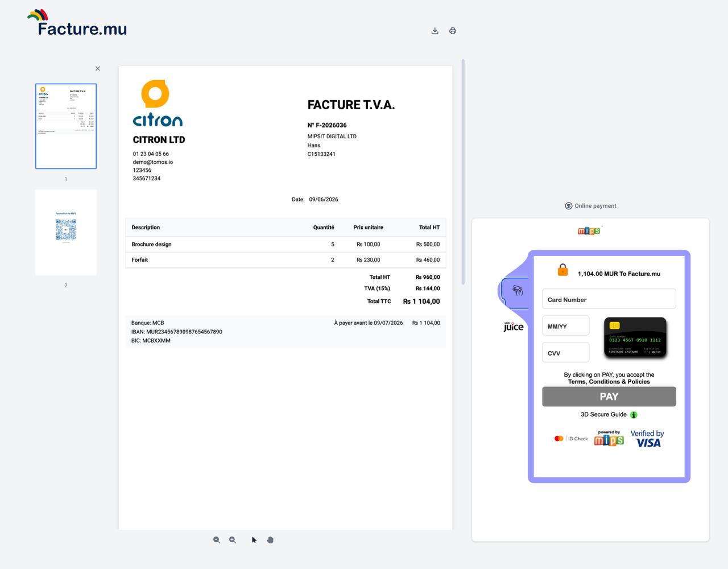Click the Card Number field
The image size is (728, 569).
(609, 299)
